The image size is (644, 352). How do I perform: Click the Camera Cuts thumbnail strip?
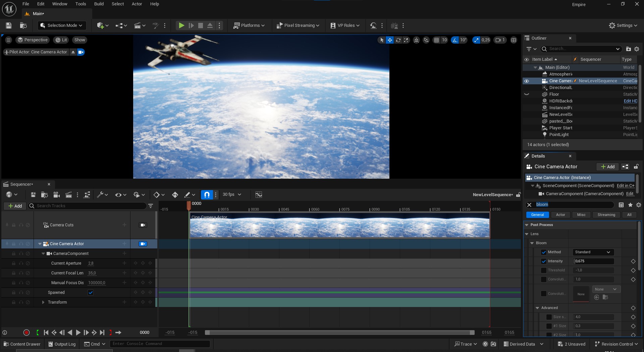point(339,225)
